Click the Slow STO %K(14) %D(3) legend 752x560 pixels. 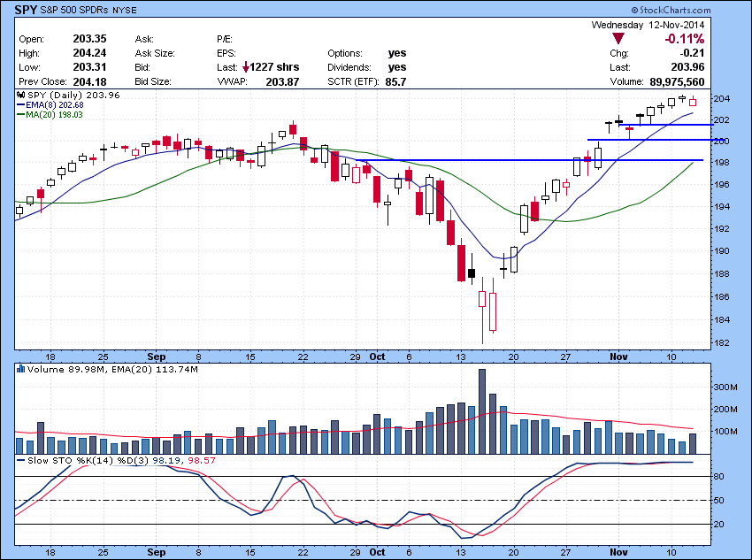point(116,460)
